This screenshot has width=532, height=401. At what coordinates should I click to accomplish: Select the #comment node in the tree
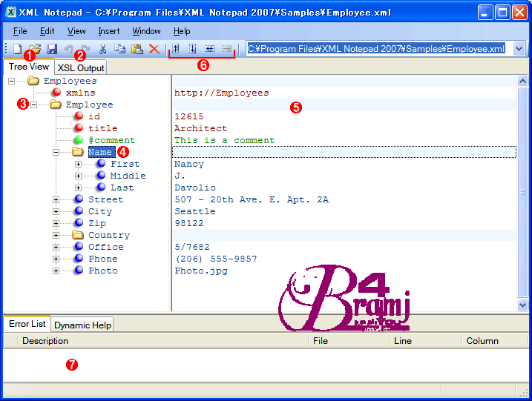[111, 140]
